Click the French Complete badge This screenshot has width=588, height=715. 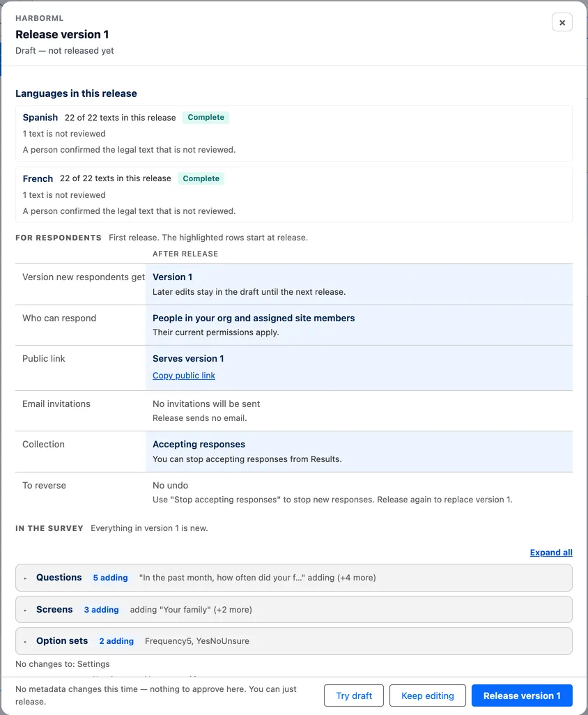pyautogui.click(x=201, y=178)
